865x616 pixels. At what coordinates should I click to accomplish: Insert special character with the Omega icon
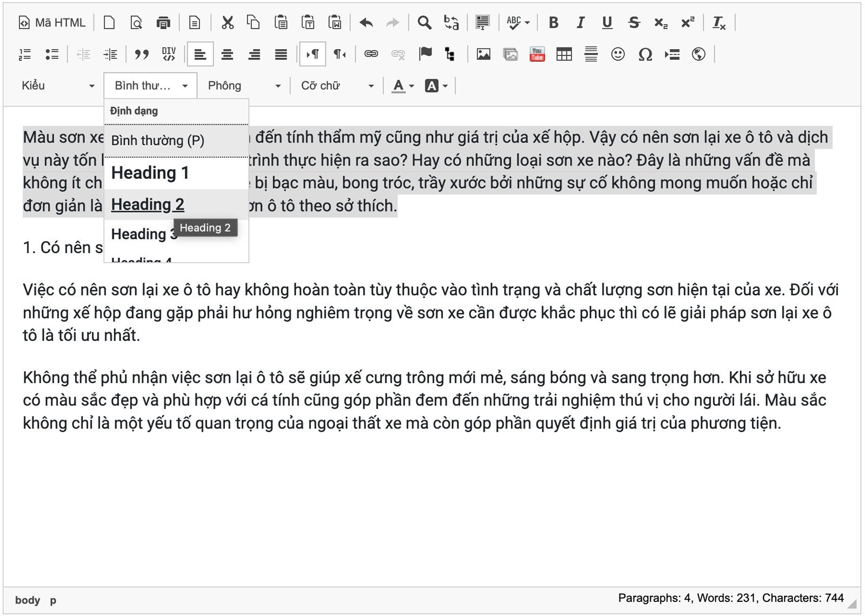[645, 54]
